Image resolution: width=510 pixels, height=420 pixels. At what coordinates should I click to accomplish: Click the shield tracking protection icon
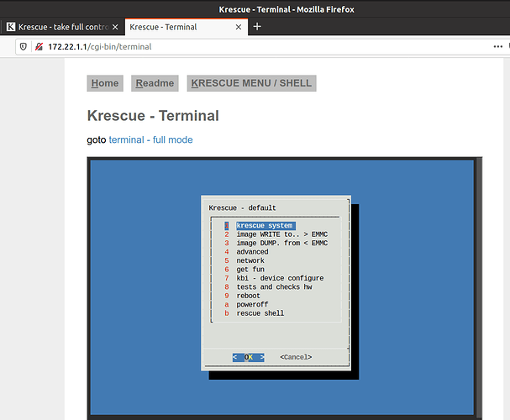click(x=23, y=46)
